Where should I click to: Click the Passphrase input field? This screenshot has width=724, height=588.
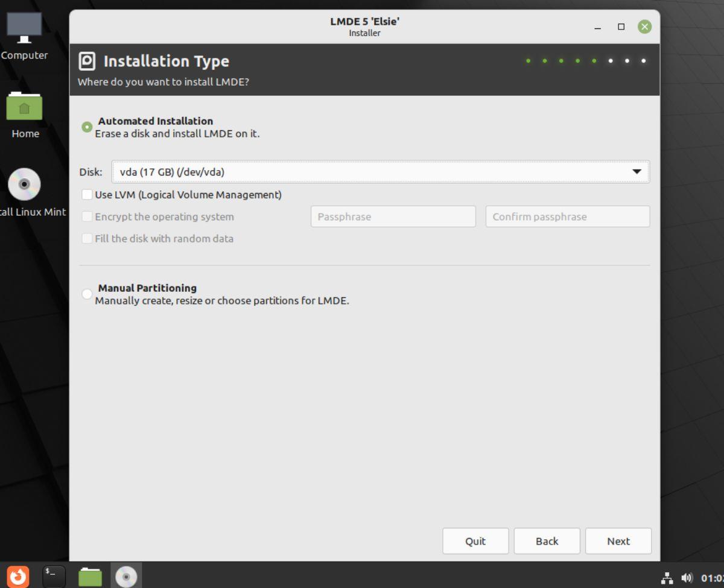click(x=393, y=217)
